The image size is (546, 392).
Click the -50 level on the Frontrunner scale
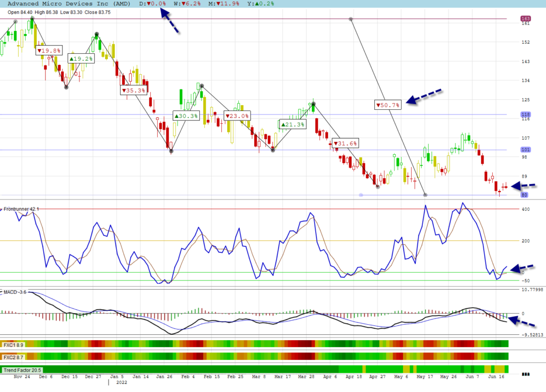pos(526,281)
